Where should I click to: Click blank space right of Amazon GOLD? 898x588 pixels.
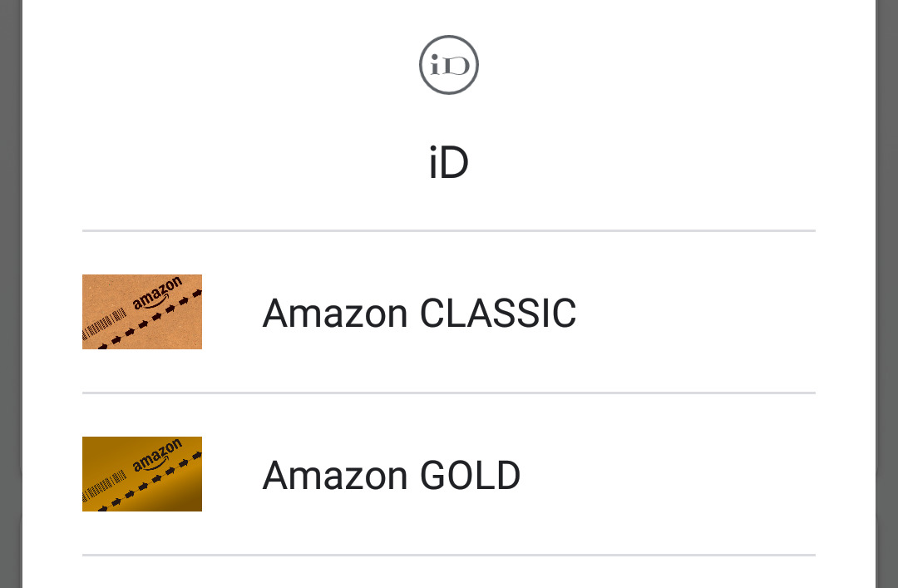click(673, 476)
